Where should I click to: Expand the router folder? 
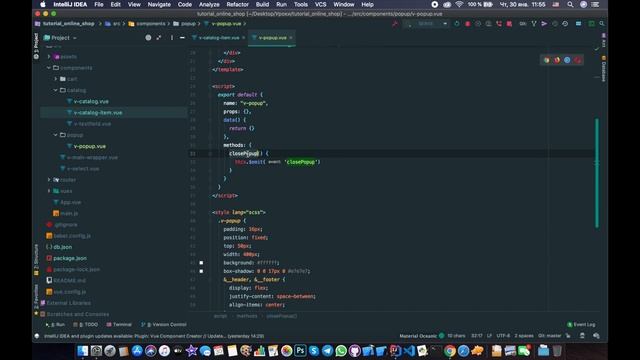[x=49, y=180]
